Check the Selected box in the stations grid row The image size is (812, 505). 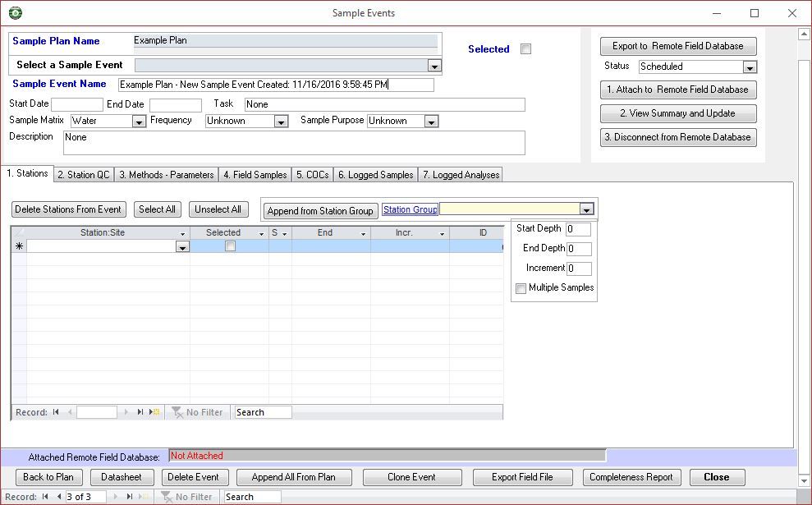(x=231, y=246)
